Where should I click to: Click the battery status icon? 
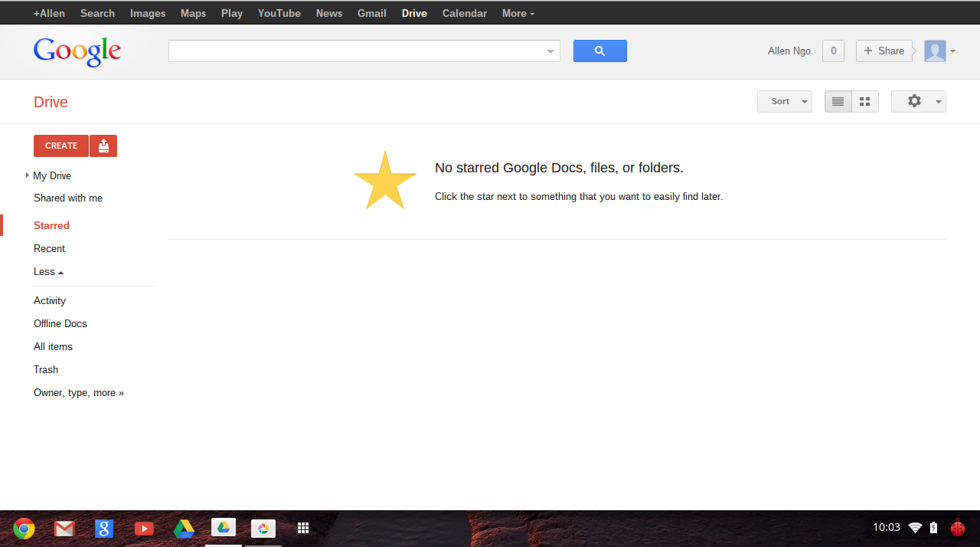coord(933,528)
